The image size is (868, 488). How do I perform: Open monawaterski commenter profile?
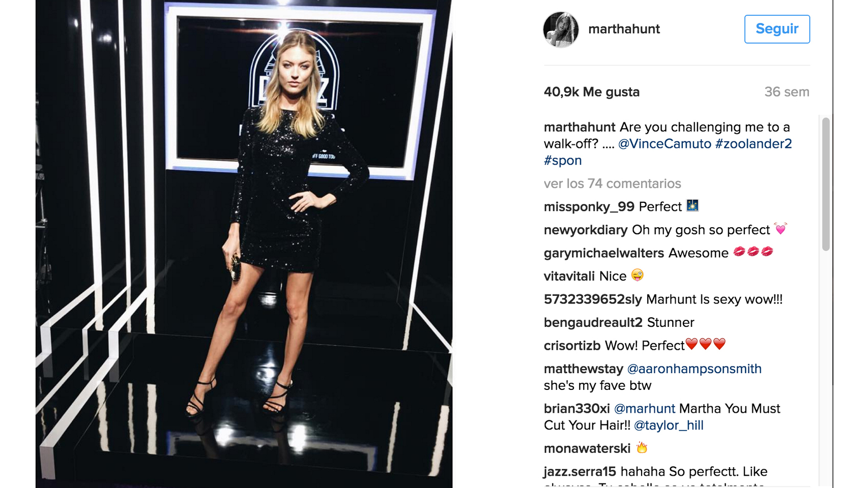(587, 448)
